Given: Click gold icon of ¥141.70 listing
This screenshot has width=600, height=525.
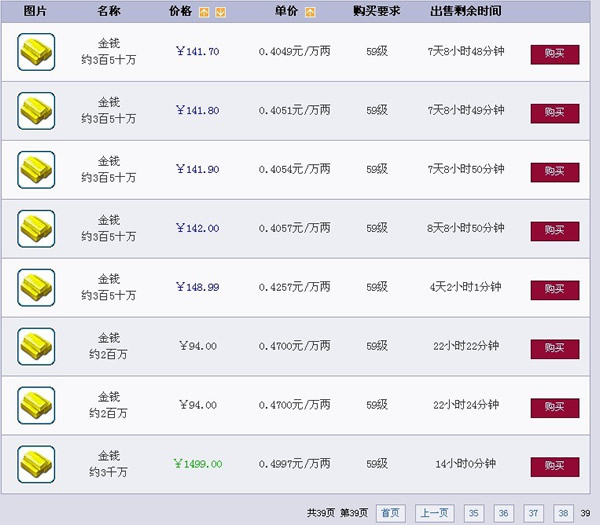Looking at the screenshot, I should click(36, 52).
